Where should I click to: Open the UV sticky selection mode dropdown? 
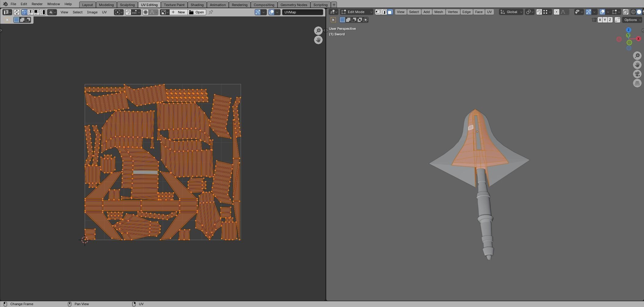[52, 12]
